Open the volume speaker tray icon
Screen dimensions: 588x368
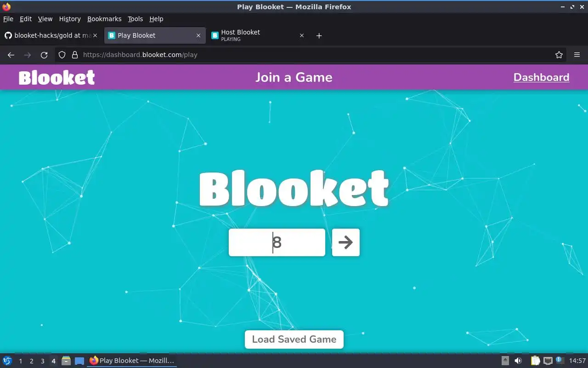coord(518,361)
